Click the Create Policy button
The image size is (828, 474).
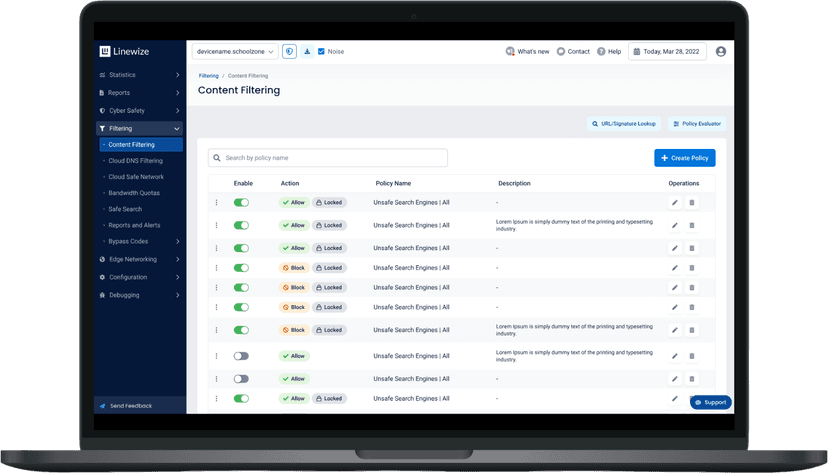tap(685, 158)
